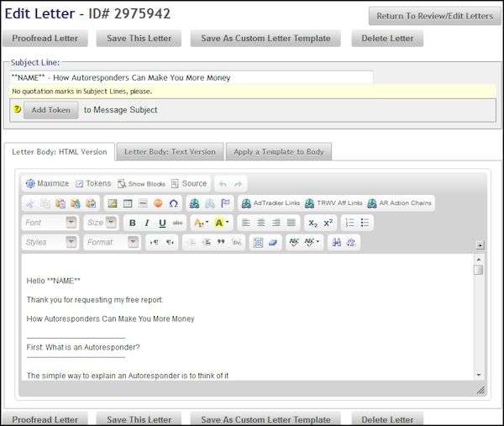Image resolution: width=504 pixels, height=426 pixels.
Task: Apply underline formatting
Action: (x=162, y=223)
